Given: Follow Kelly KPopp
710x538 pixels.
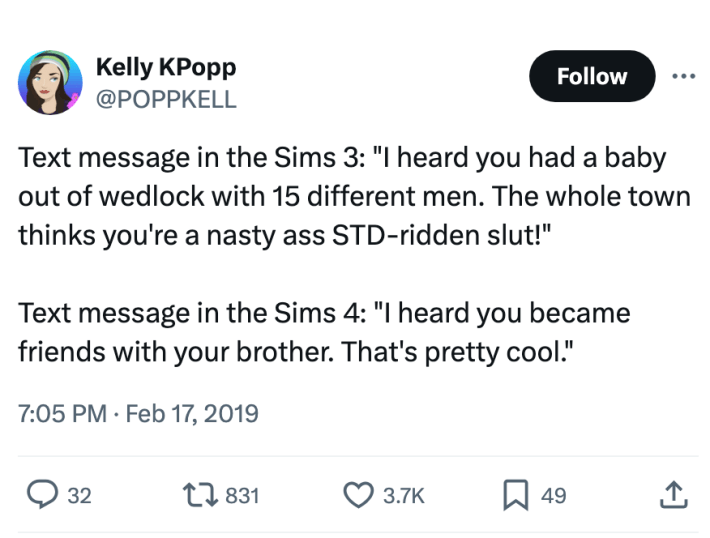Looking at the screenshot, I should point(592,77).
